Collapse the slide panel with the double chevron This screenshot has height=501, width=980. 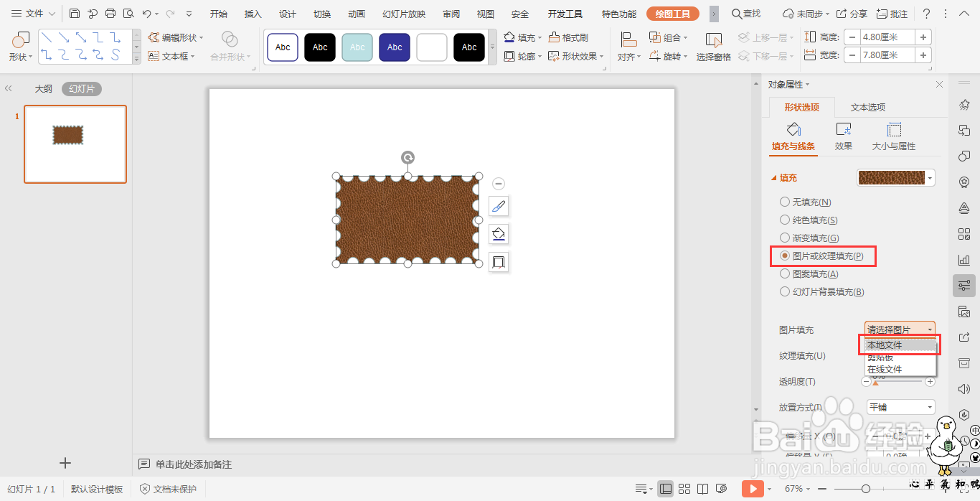9,88
